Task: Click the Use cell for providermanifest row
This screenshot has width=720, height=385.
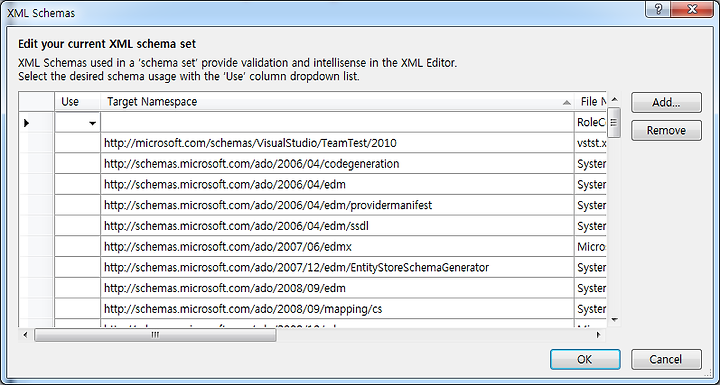Action: [x=78, y=205]
